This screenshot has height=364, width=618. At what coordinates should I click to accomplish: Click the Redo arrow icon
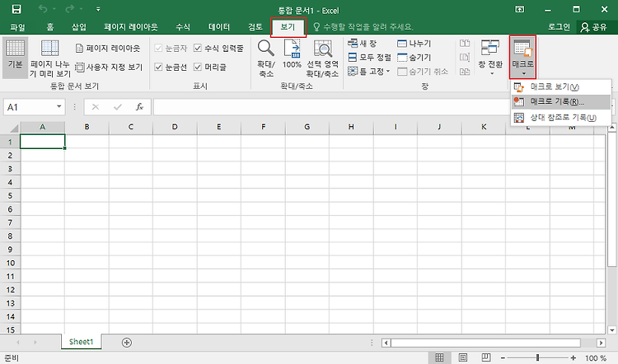(x=69, y=9)
